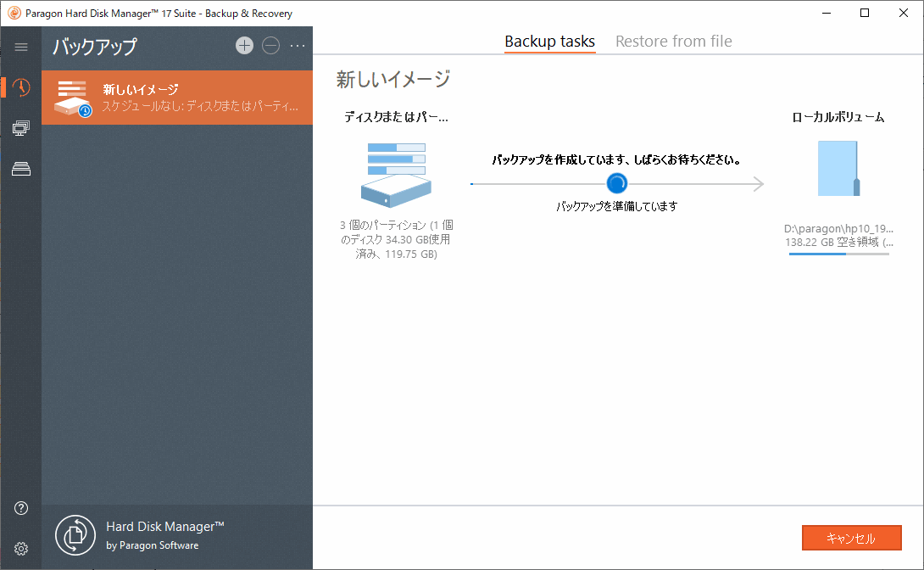Click the local volume folder icon
This screenshot has height=570, width=924.
point(838,168)
